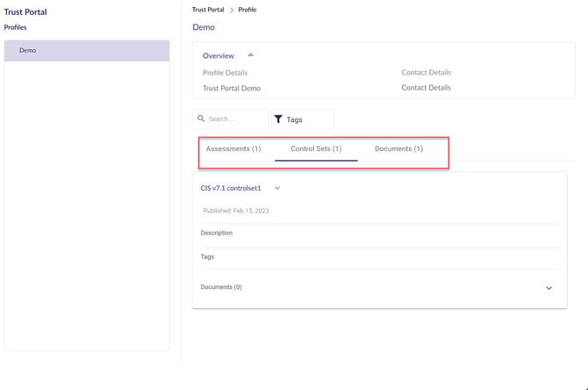Open the Documents (1) tab
Screen dimensions: 588x390
tap(398, 148)
